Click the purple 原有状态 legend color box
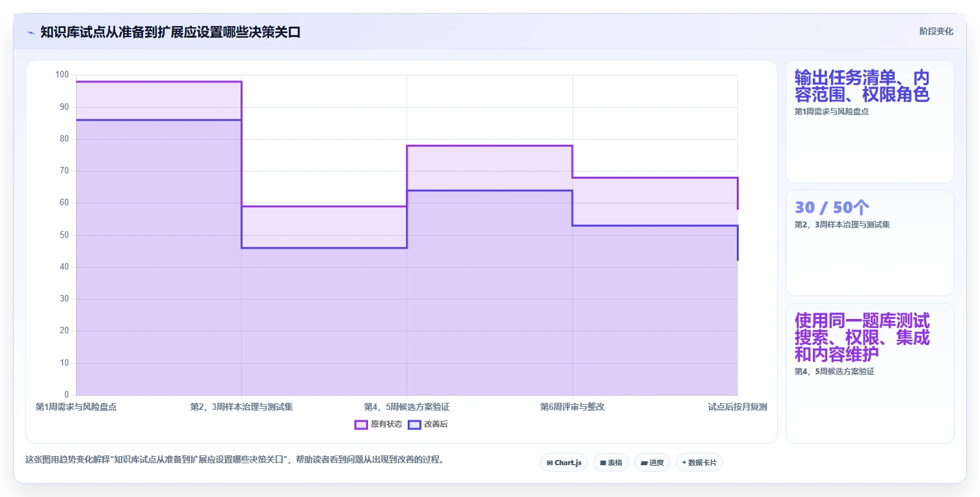Viewport: 980px width, 497px height. (x=361, y=425)
